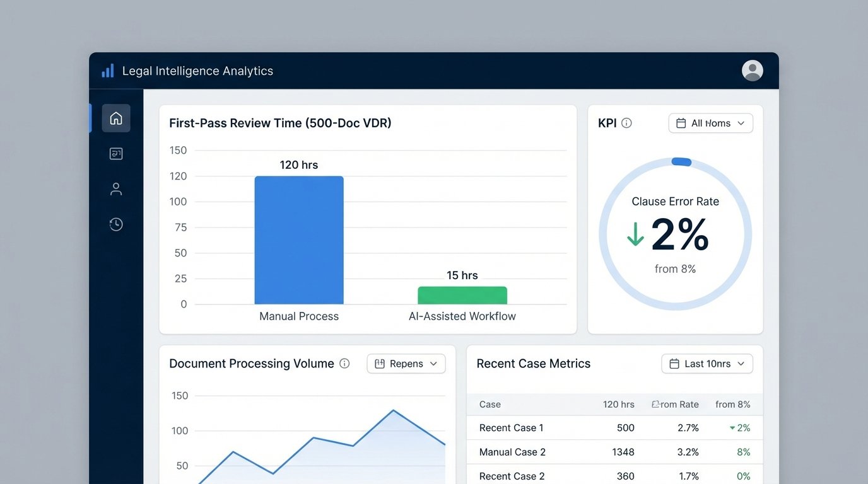Select the First-Pass Review Time panel title
This screenshot has height=484, width=868.
tap(280, 123)
